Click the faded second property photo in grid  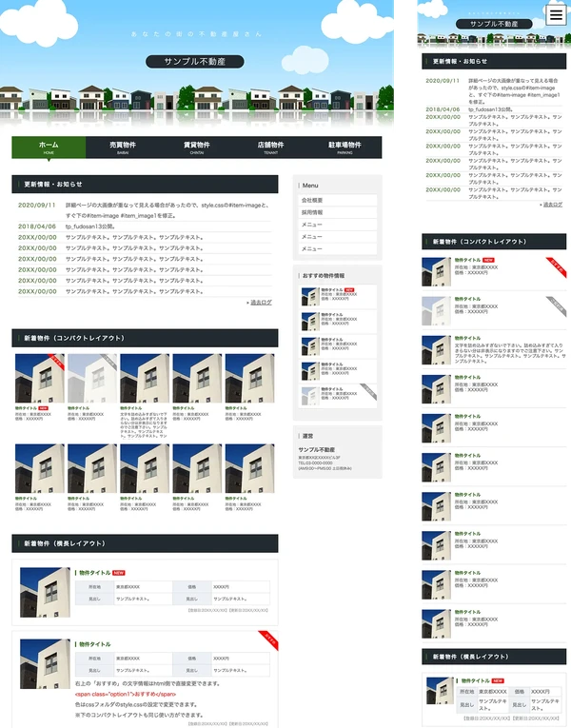(92, 379)
